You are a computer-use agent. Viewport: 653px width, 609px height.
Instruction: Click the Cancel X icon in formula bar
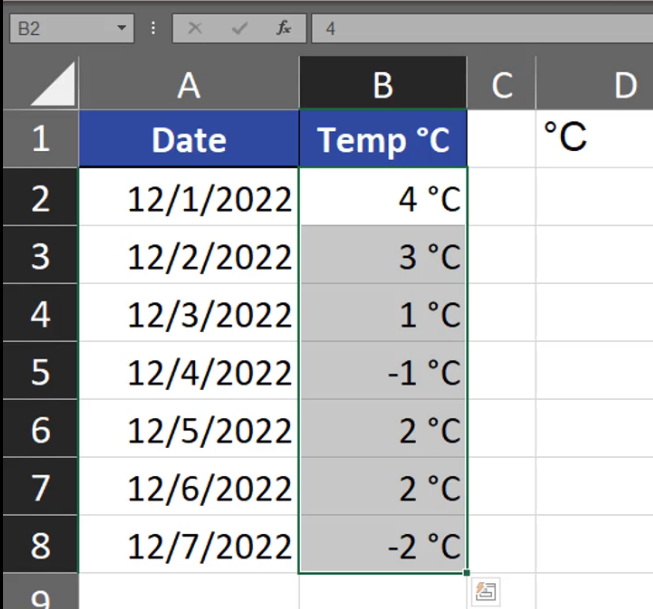tap(195, 29)
